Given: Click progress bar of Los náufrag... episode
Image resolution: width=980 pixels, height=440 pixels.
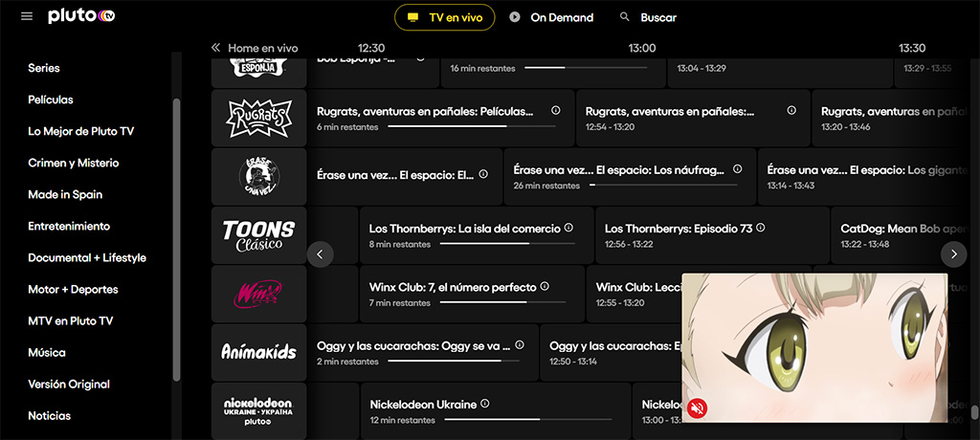Looking at the screenshot, I should pos(665,185).
